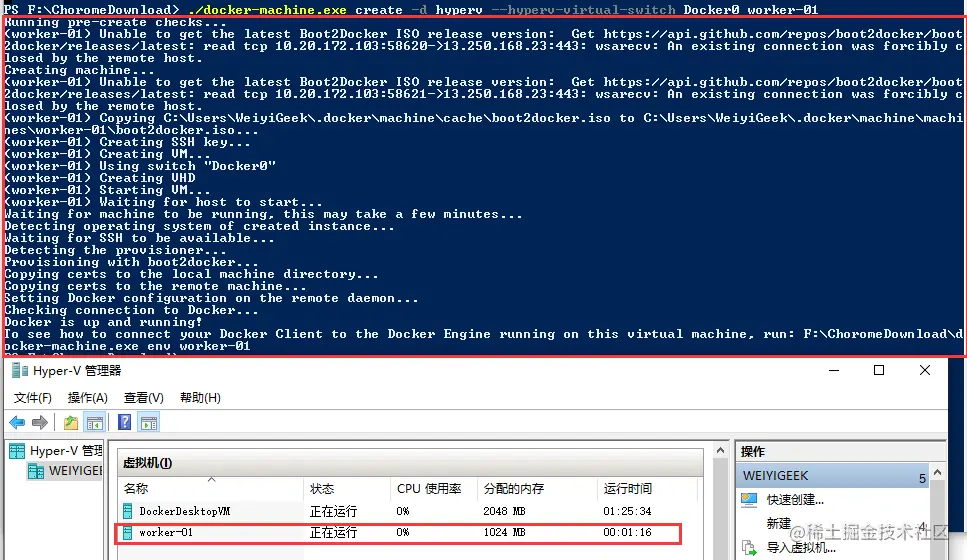Click the 快速创建... action link
The image size is (967, 560).
pos(795,500)
